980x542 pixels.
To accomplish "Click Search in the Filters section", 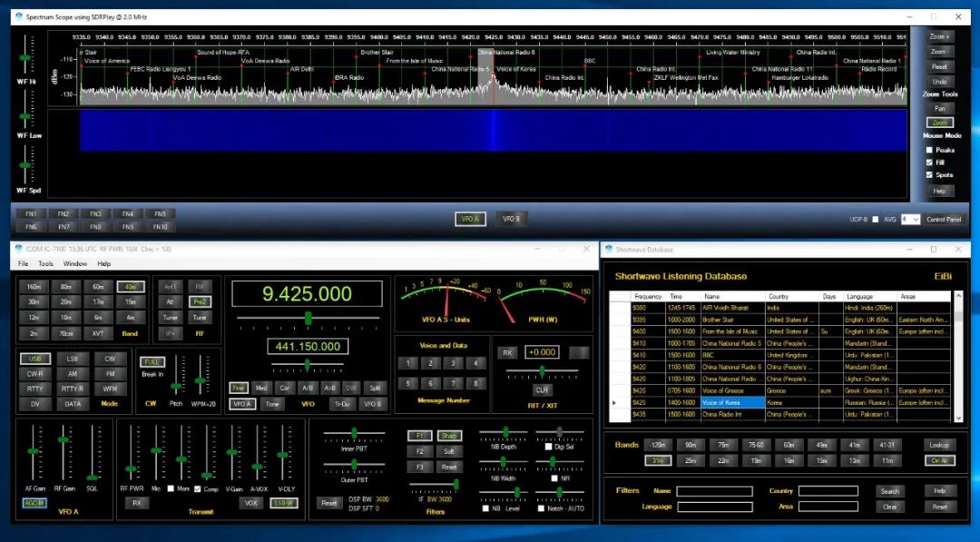I will (890, 490).
